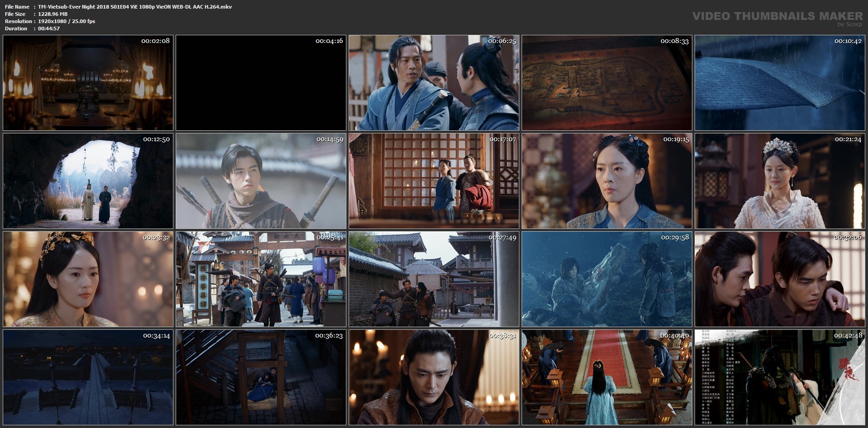Open the courtyard thumbnail at 00:27:49
The image size is (868, 428).
(x=434, y=279)
